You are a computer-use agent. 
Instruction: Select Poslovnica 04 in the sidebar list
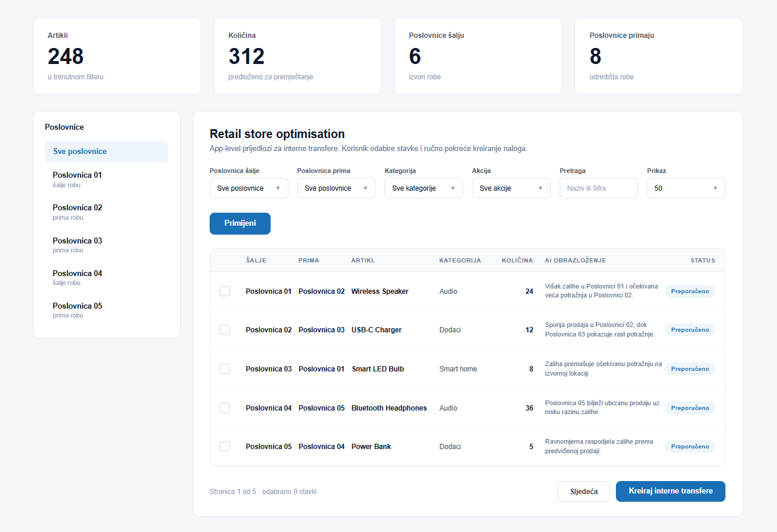(107, 277)
